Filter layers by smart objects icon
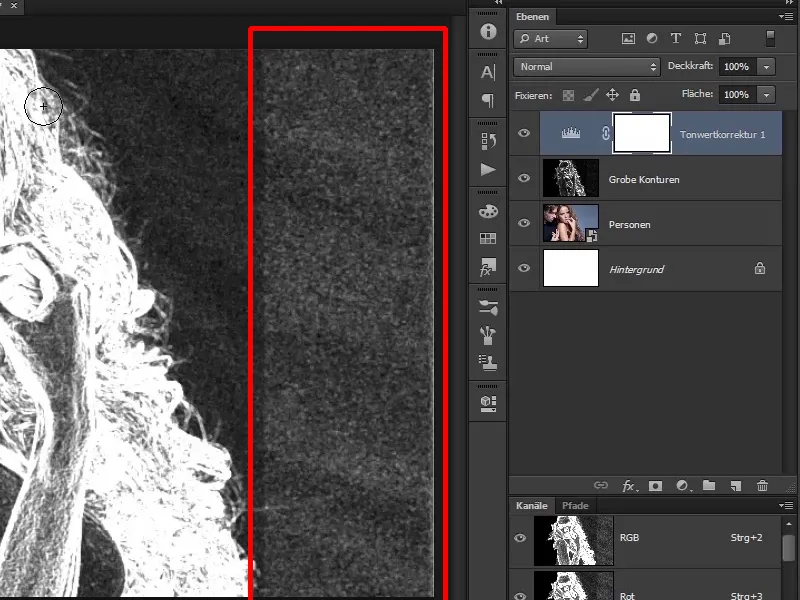800x600 pixels. 724,39
